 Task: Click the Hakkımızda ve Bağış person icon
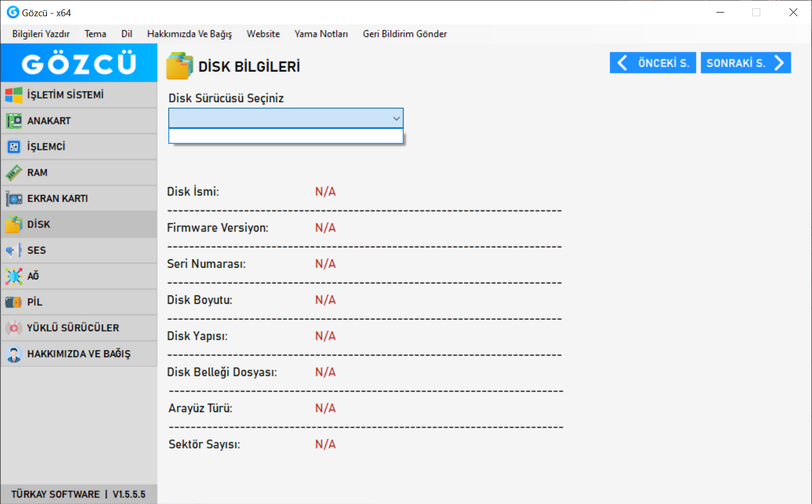14,354
